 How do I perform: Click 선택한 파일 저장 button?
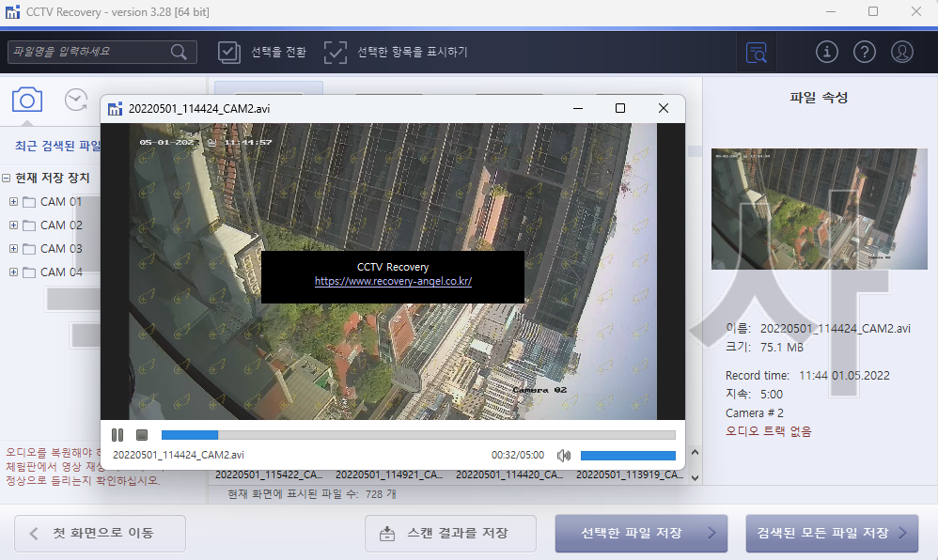point(641,533)
